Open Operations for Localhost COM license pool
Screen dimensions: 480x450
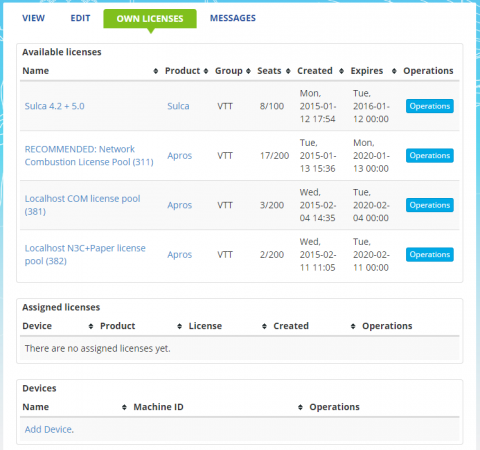point(430,205)
